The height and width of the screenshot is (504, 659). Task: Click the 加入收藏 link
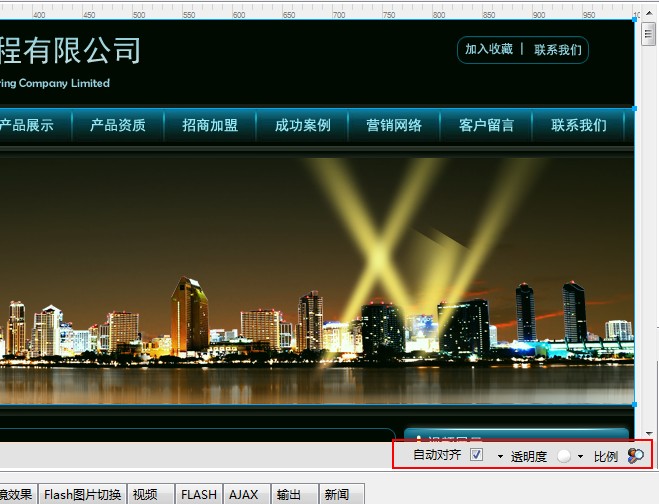(x=489, y=49)
